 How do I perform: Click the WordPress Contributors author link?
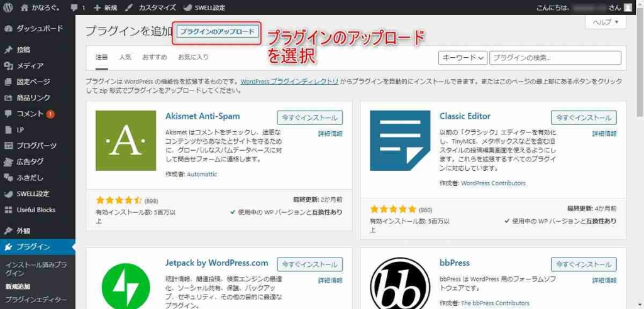pos(493,183)
